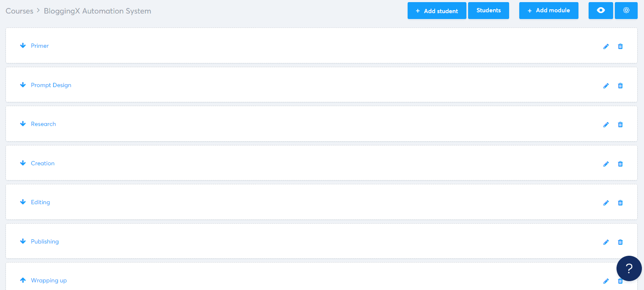
Task: Delete the Editing module with trash icon
Action: [x=620, y=203]
